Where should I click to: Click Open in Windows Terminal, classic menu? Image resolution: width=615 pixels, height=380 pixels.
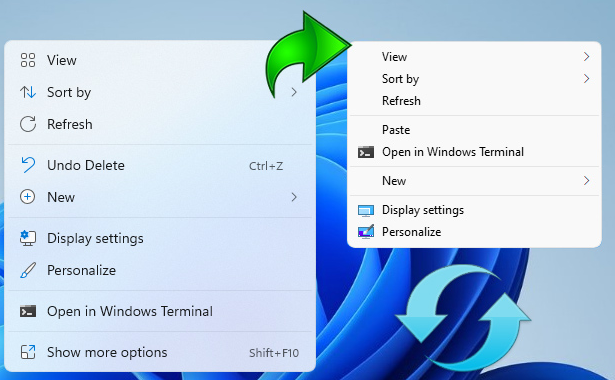click(x=474, y=152)
